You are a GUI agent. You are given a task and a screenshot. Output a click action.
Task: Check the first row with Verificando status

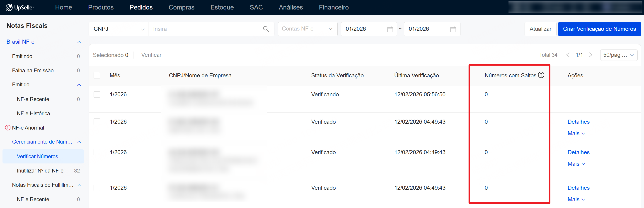[97, 95]
